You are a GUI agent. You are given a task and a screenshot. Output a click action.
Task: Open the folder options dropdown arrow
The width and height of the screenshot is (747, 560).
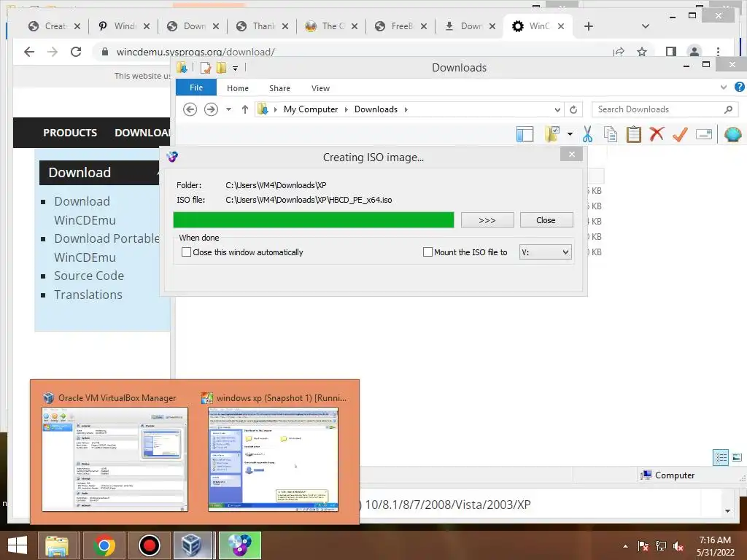tap(570, 134)
